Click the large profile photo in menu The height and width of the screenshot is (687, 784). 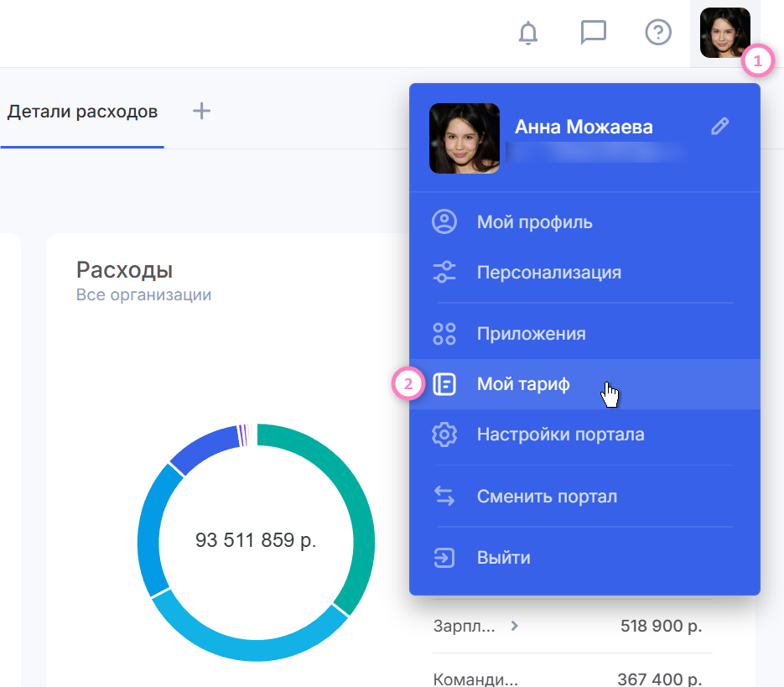pyautogui.click(x=465, y=138)
